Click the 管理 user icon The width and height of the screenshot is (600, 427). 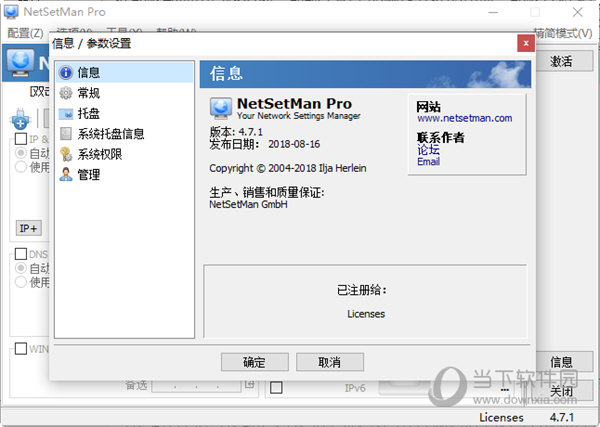pyautogui.click(x=66, y=174)
